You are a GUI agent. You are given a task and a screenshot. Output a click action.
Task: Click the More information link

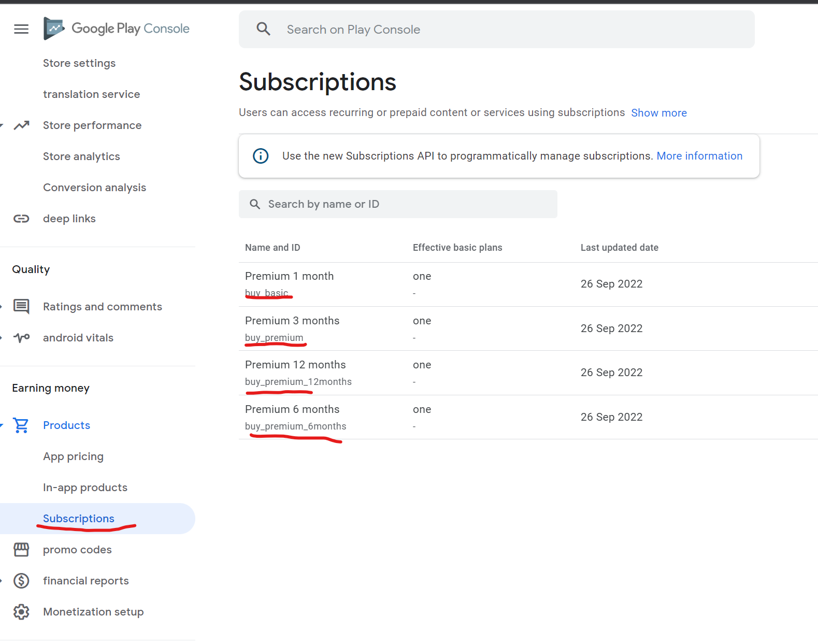pyautogui.click(x=699, y=156)
